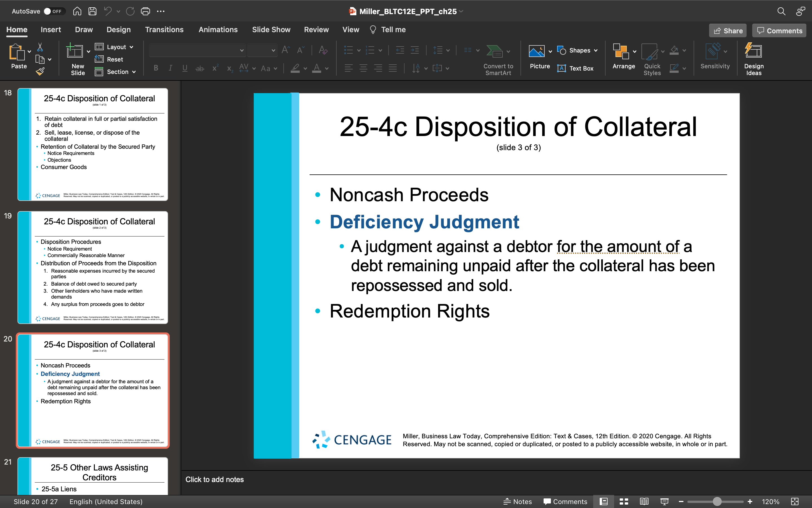The image size is (812, 508).
Task: Click Convert to SmartArt
Action: [x=498, y=60]
